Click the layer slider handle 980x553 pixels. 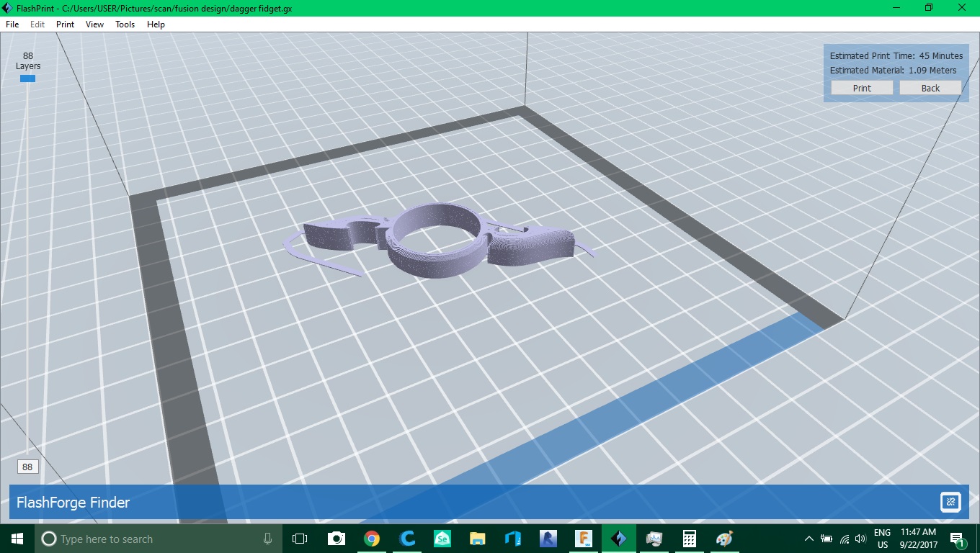(27, 78)
